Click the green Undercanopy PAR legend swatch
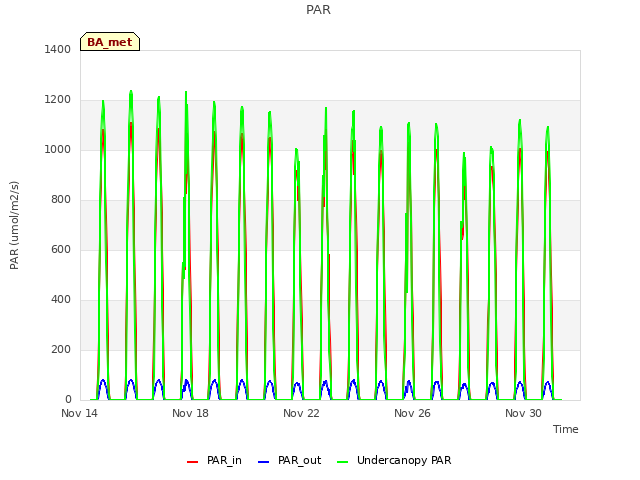 point(343,462)
